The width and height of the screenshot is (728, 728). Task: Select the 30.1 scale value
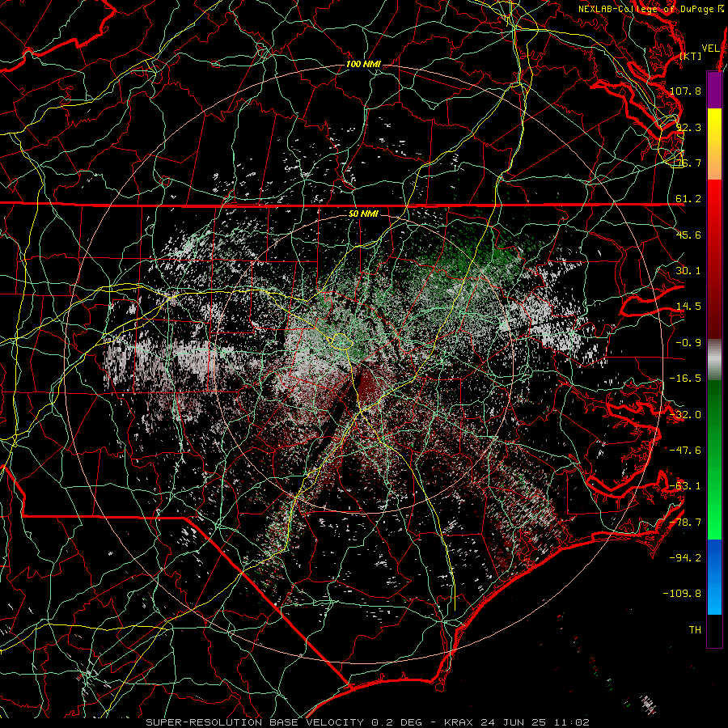click(x=688, y=271)
